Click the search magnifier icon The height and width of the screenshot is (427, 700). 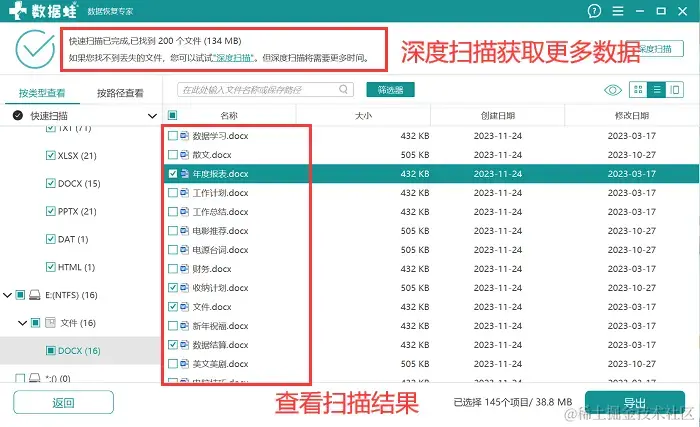coord(343,89)
